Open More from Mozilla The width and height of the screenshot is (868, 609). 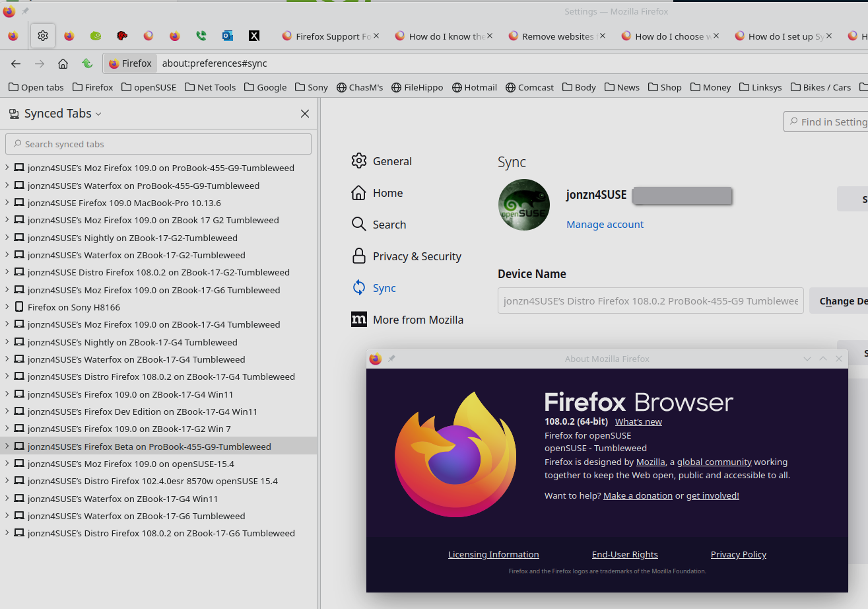(x=417, y=320)
